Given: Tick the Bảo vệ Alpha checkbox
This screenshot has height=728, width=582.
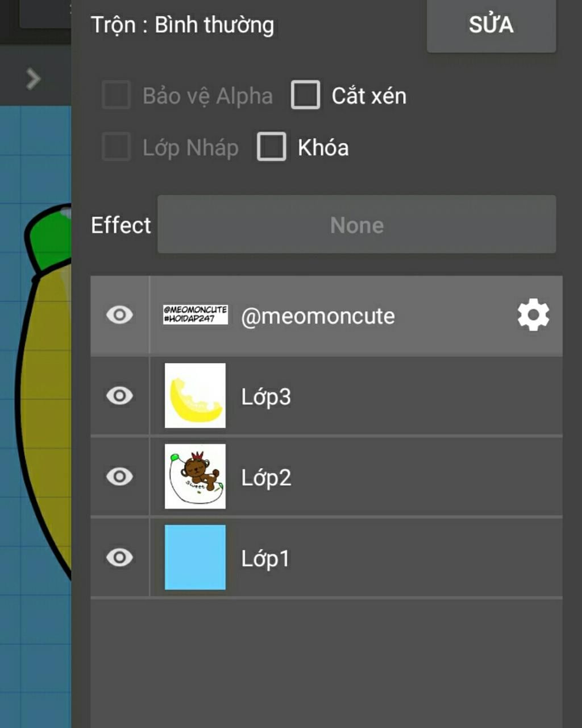Looking at the screenshot, I should [117, 95].
